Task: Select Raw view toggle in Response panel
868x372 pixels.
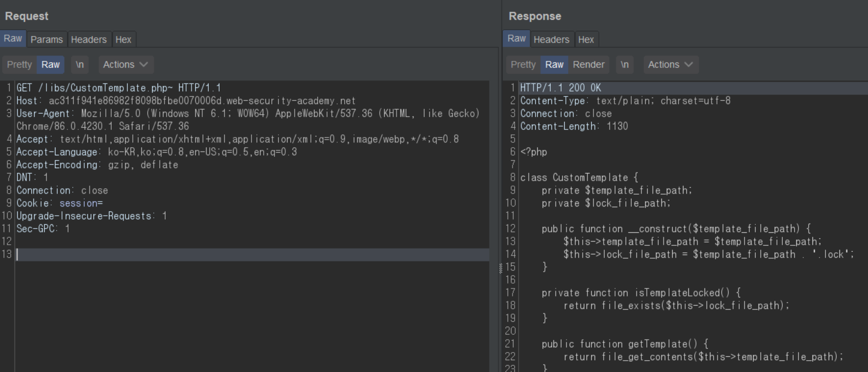Action: [x=554, y=65]
